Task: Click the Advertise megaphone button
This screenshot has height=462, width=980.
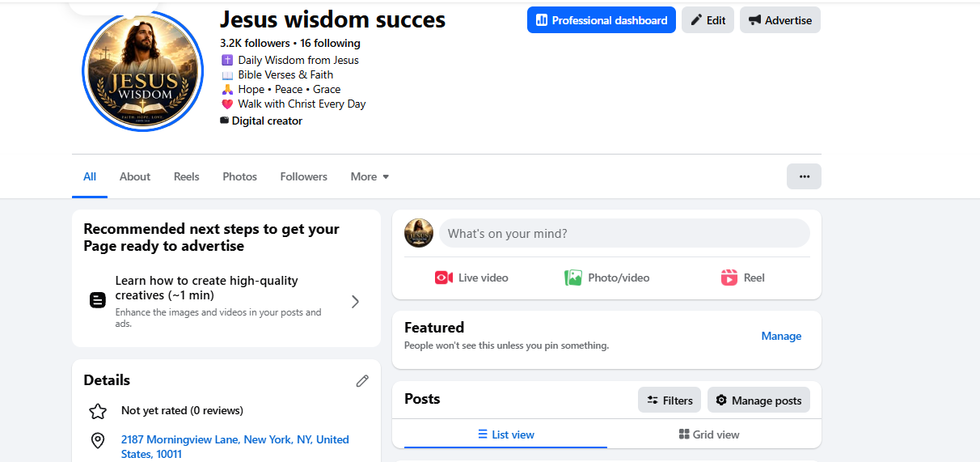Action: tap(779, 20)
